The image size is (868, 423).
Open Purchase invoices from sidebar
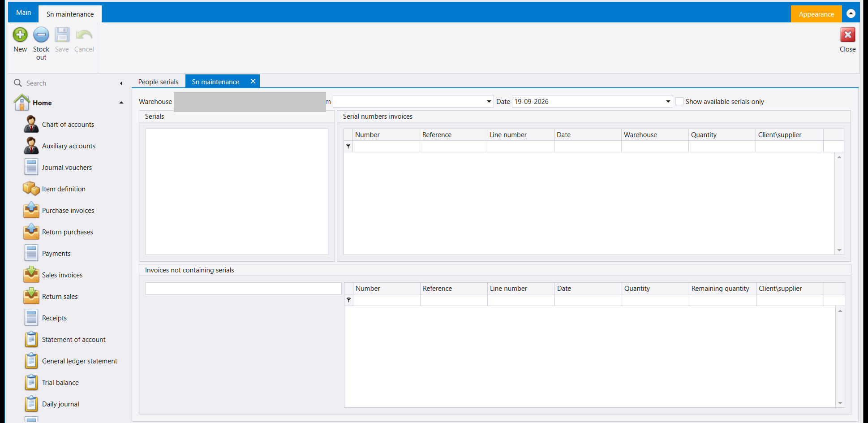[68, 211]
